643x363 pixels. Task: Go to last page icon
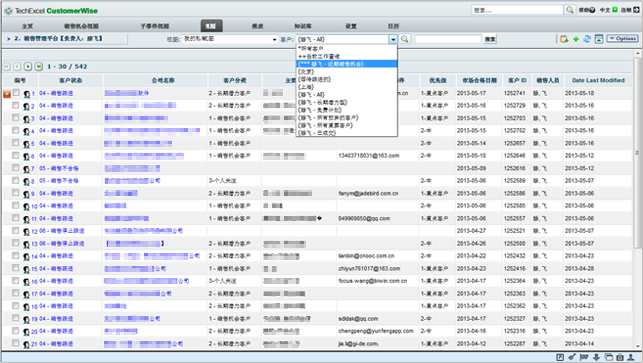(39, 66)
